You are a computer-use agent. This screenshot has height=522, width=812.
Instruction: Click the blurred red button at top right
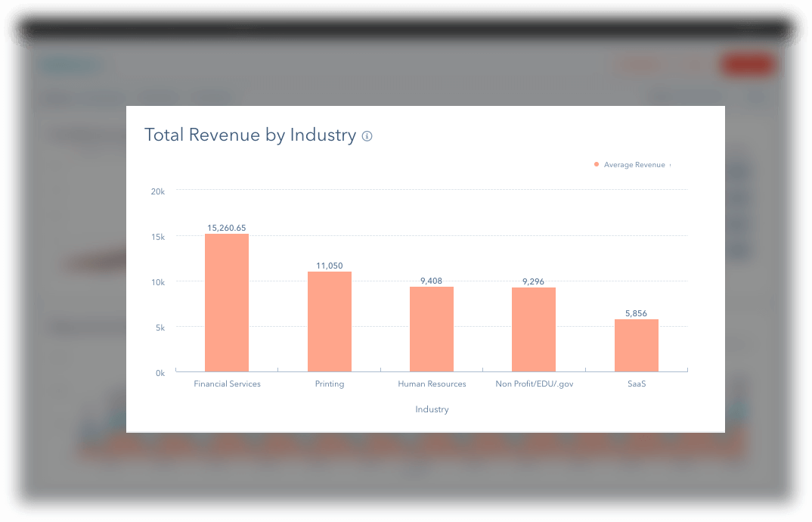click(747, 66)
